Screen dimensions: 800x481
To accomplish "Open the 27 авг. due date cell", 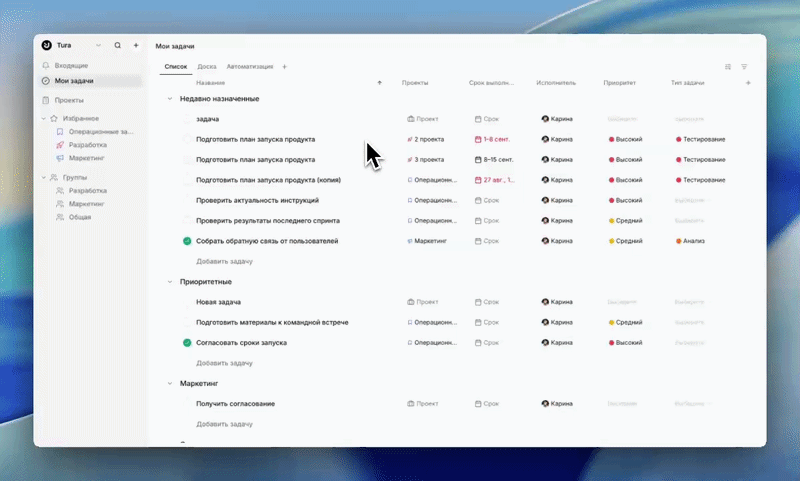I will (x=494, y=180).
